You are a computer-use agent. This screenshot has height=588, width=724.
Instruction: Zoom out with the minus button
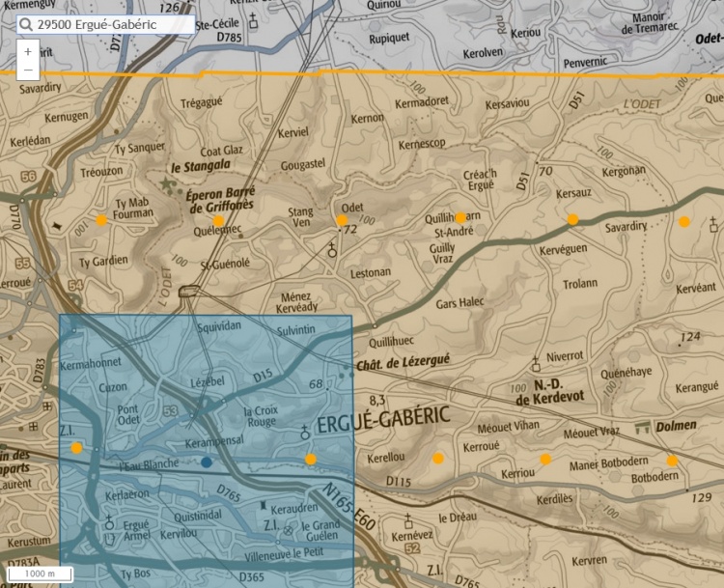point(28,70)
